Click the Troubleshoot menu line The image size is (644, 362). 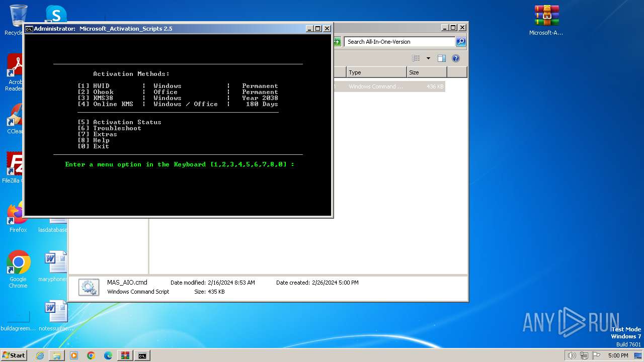click(109, 128)
